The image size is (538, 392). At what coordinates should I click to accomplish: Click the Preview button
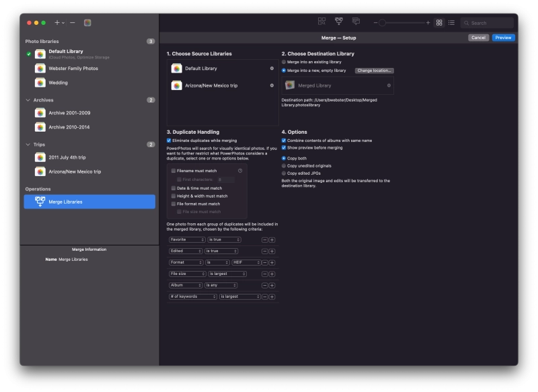click(x=503, y=38)
